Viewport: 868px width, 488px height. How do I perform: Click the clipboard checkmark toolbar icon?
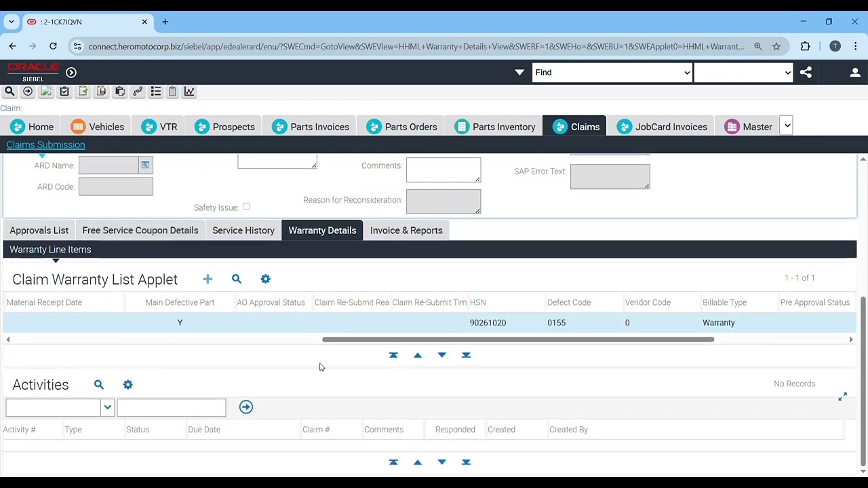[64, 91]
